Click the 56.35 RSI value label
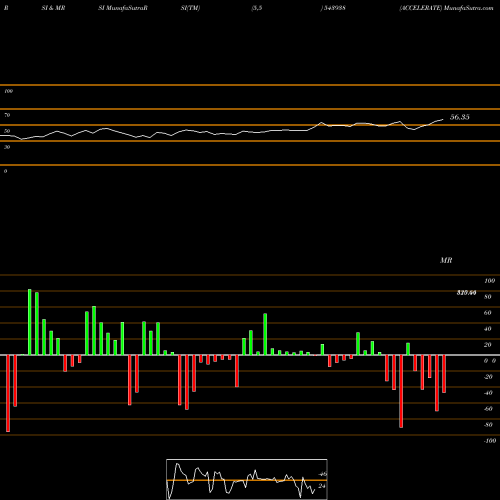 tap(460, 117)
